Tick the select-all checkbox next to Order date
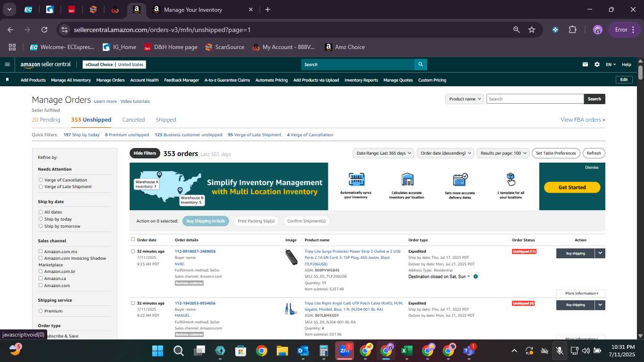644x362 pixels. pos(133,239)
